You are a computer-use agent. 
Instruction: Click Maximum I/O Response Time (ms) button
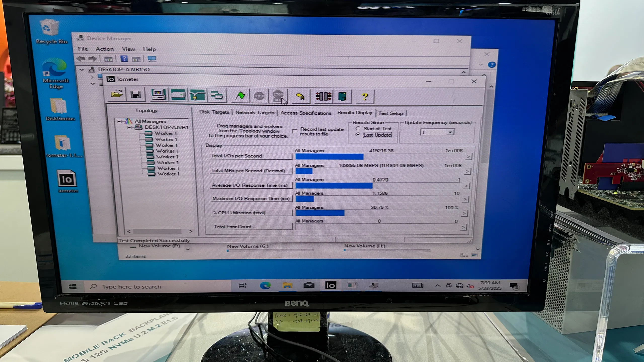tap(251, 199)
